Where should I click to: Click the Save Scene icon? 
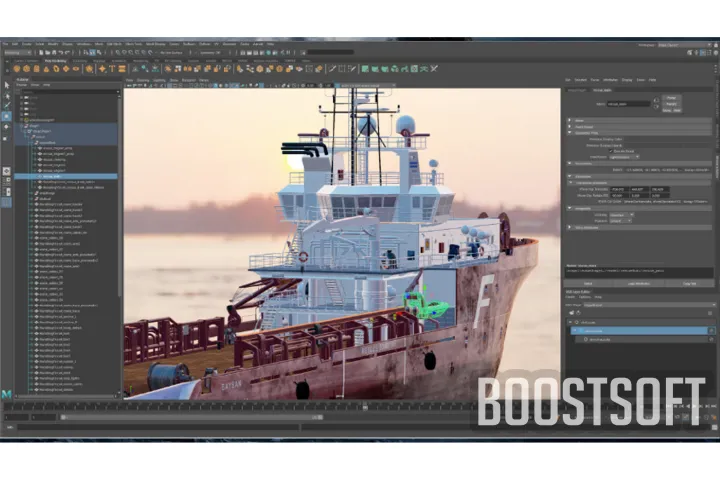54,53
